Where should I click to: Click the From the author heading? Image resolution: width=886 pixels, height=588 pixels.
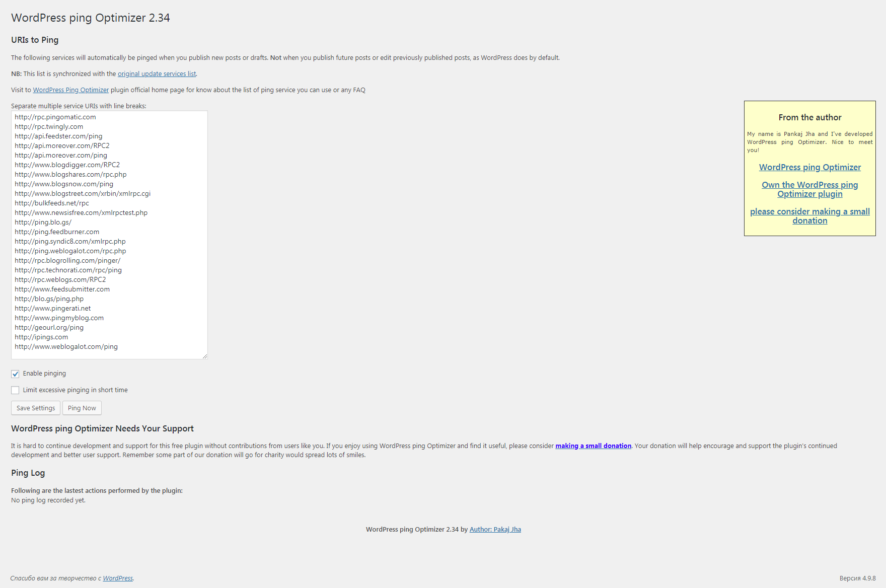click(810, 117)
